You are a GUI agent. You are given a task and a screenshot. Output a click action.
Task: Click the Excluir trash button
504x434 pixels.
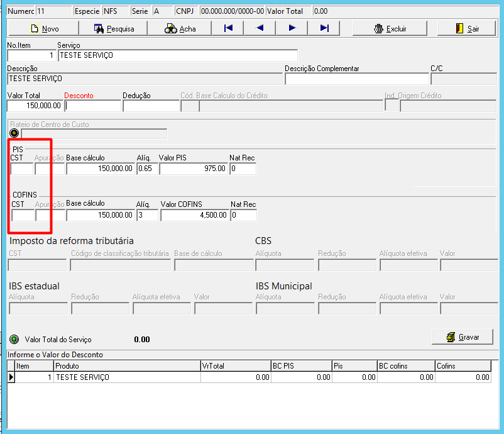tap(390, 29)
